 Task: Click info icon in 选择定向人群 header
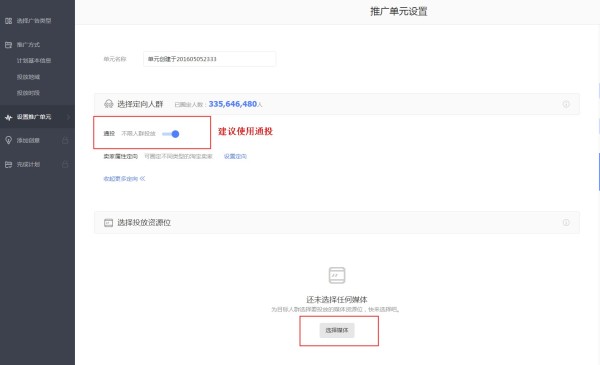point(566,104)
